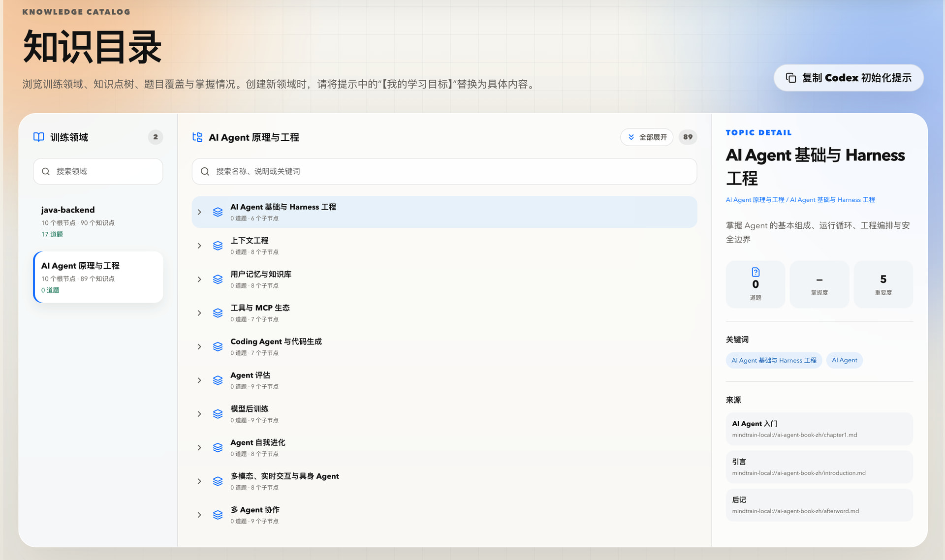Image resolution: width=945 pixels, height=560 pixels.
Task: Expand the 模型后训练 node
Action: tap(199, 414)
